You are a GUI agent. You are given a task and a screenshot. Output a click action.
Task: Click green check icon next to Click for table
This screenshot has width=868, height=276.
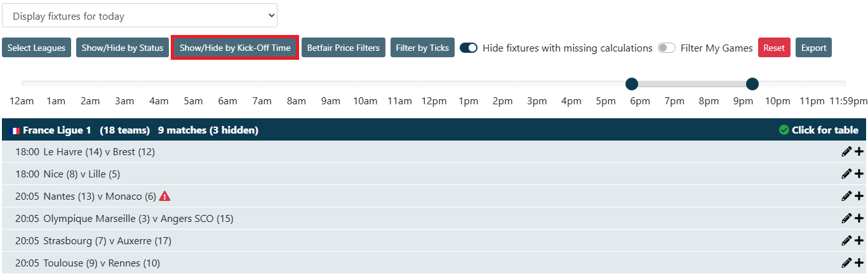coord(784,130)
